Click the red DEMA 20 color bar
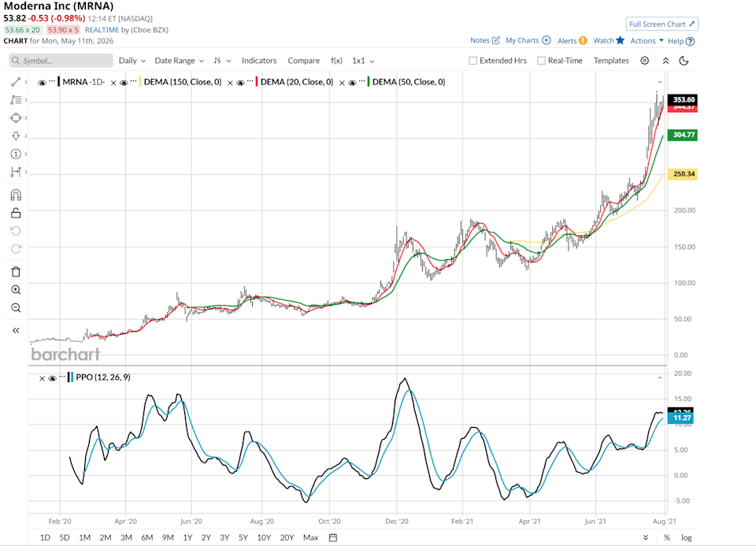The width and height of the screenshot is (756, 546). point(257,82)
